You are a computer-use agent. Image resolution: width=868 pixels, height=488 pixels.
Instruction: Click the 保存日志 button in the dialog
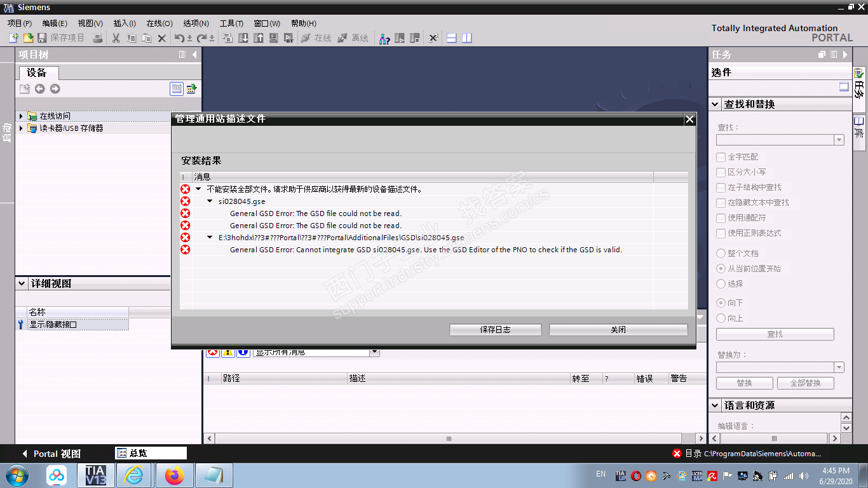pyautogui.click(x=496, y=330)
